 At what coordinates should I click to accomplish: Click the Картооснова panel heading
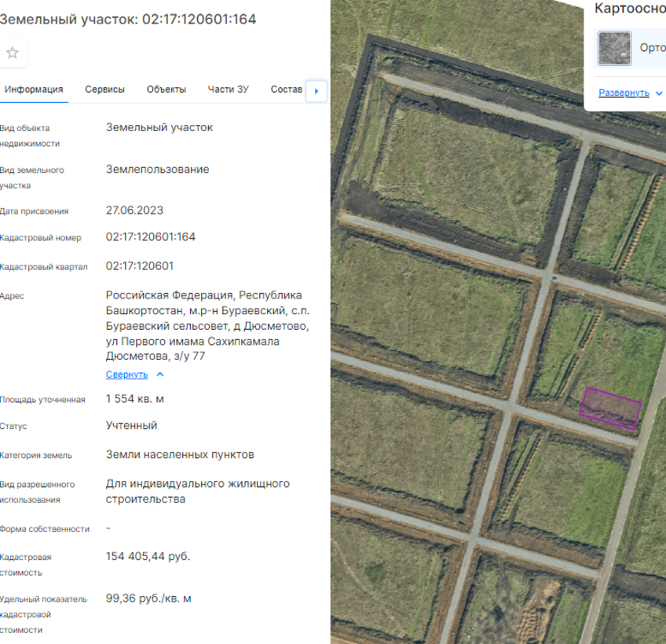point(630,9)
